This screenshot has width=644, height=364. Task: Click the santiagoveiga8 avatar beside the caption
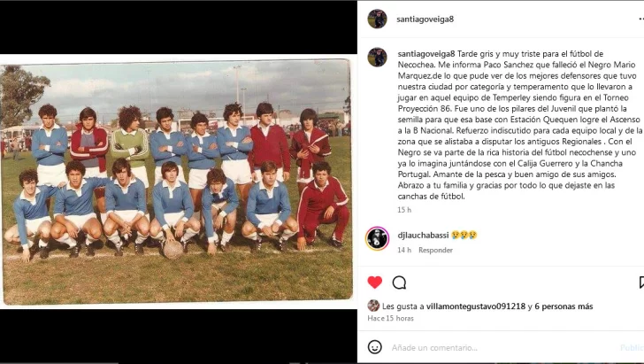(x=377, y=58)
